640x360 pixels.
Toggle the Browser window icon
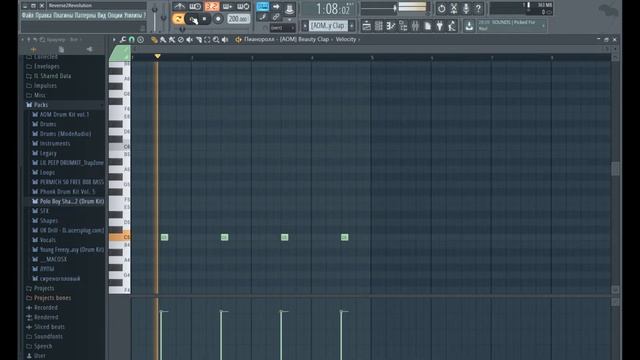[x=403, y=26]
